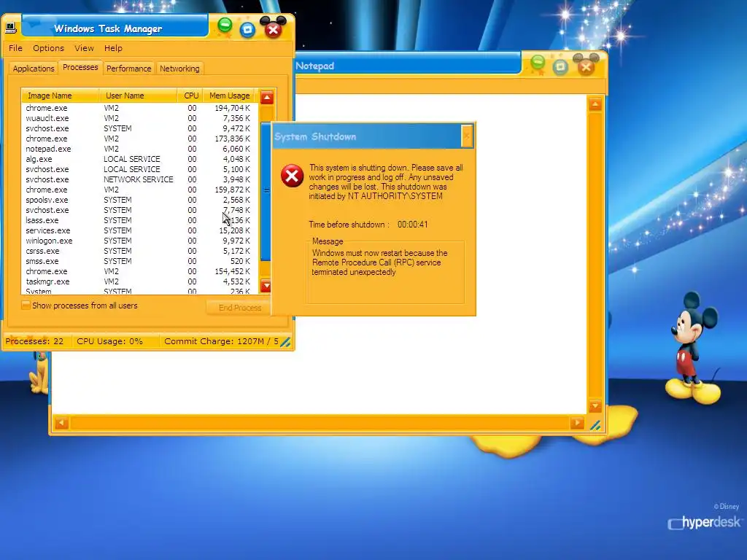Close the Notepad window
This screenshot has height=560, width=747.
pos(586,66)
